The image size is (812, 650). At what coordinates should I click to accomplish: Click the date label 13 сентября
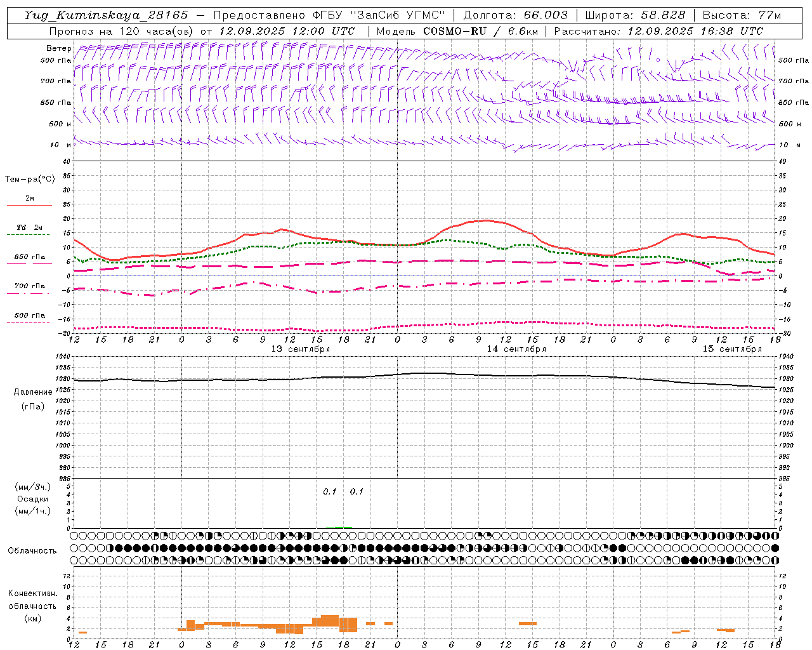tap(301, 349)
